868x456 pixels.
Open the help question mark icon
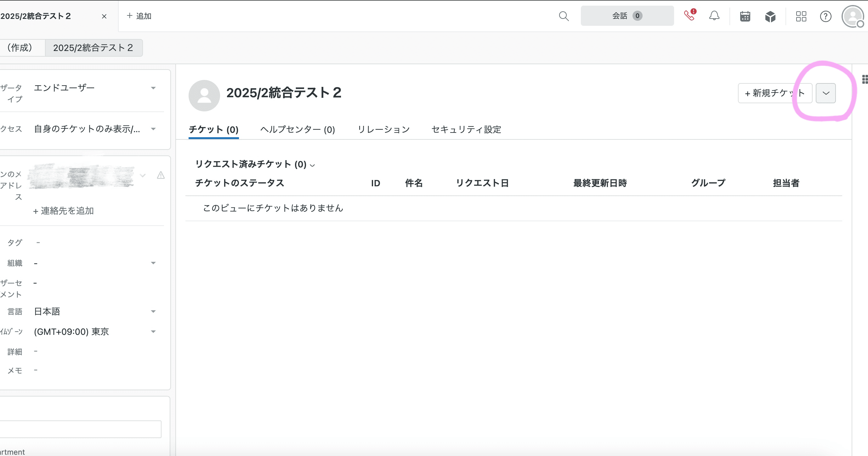pyautogui.click(x=825, y=16)
